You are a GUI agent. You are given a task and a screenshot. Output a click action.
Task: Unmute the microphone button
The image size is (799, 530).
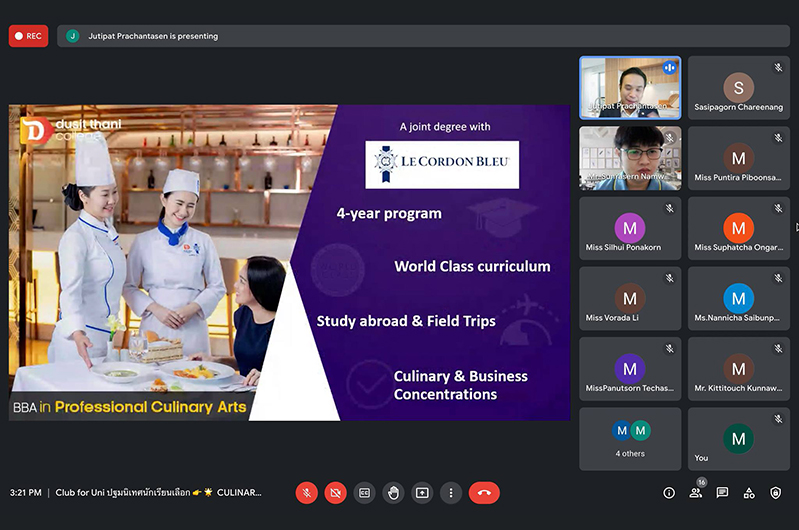307,493
